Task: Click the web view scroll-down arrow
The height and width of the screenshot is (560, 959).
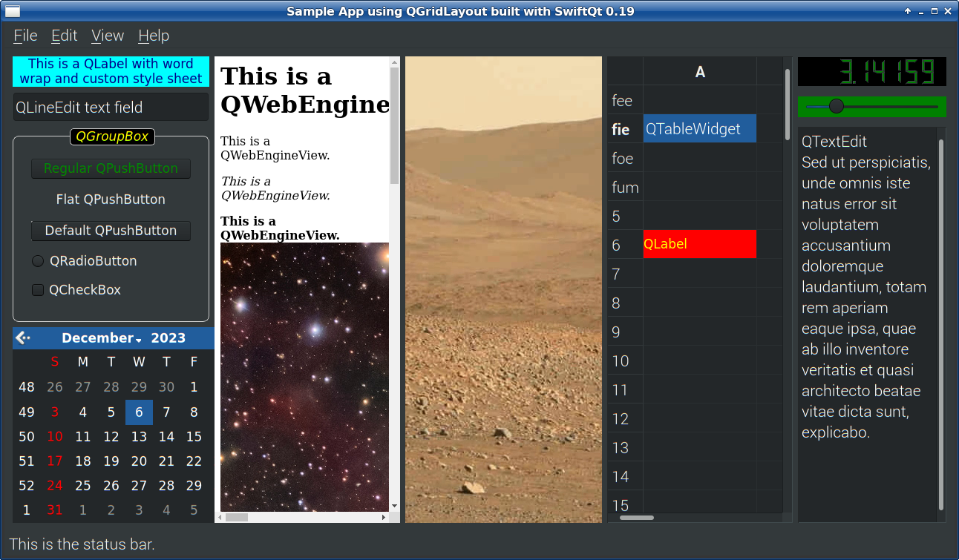Action: pos(394,506)
